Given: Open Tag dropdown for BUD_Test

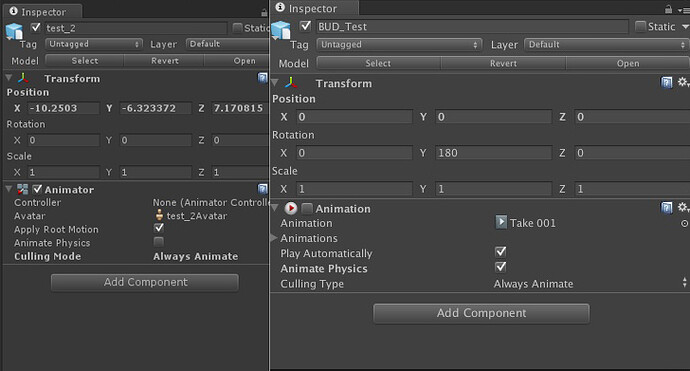Looking at the screenshot, I should (x=399, y=44).
